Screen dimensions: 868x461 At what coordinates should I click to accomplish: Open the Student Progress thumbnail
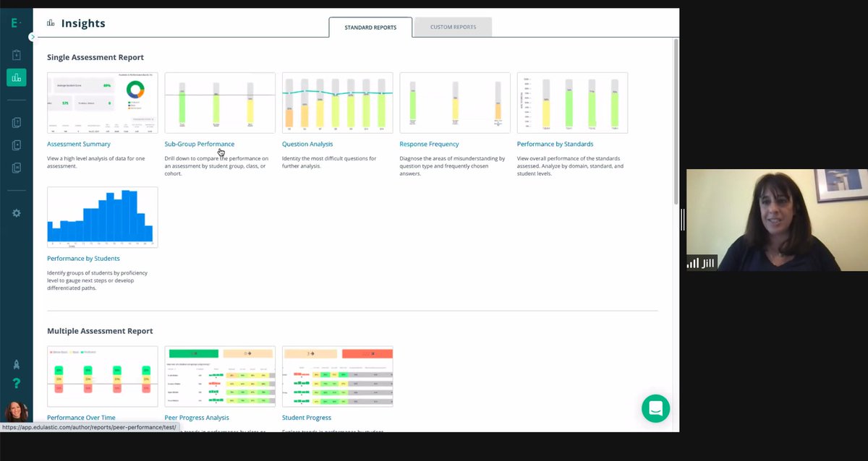(x=337, y=376)
